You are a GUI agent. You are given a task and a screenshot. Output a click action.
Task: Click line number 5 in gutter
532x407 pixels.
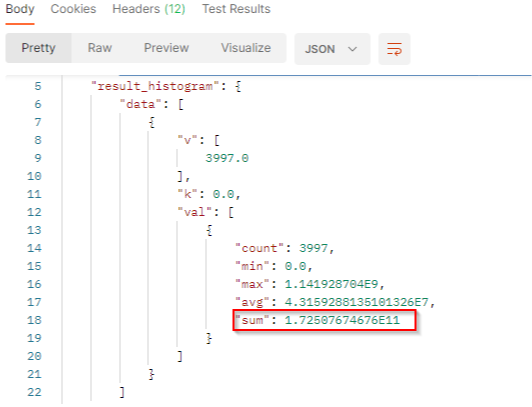[x=38, y=86]
